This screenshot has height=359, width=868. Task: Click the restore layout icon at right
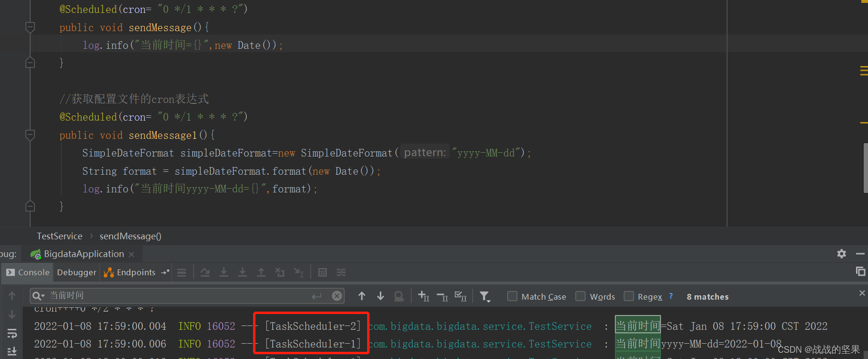coord(861,271)
